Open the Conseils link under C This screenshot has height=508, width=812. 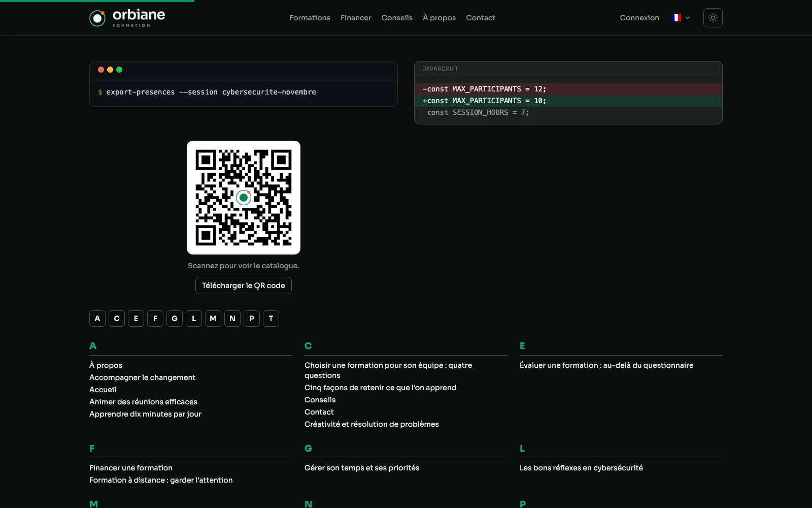pyautogui.click(x=320, y=400)
